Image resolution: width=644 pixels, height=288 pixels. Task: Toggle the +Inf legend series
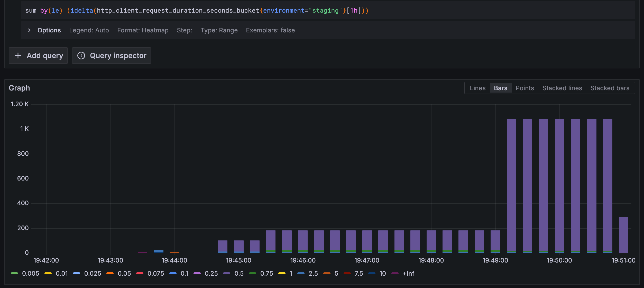[x=408, y=274]
